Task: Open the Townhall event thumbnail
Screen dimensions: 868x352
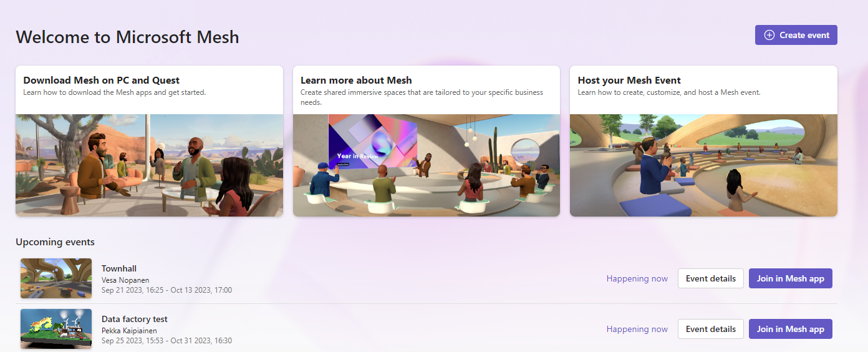Action: (x=56, y=278)
